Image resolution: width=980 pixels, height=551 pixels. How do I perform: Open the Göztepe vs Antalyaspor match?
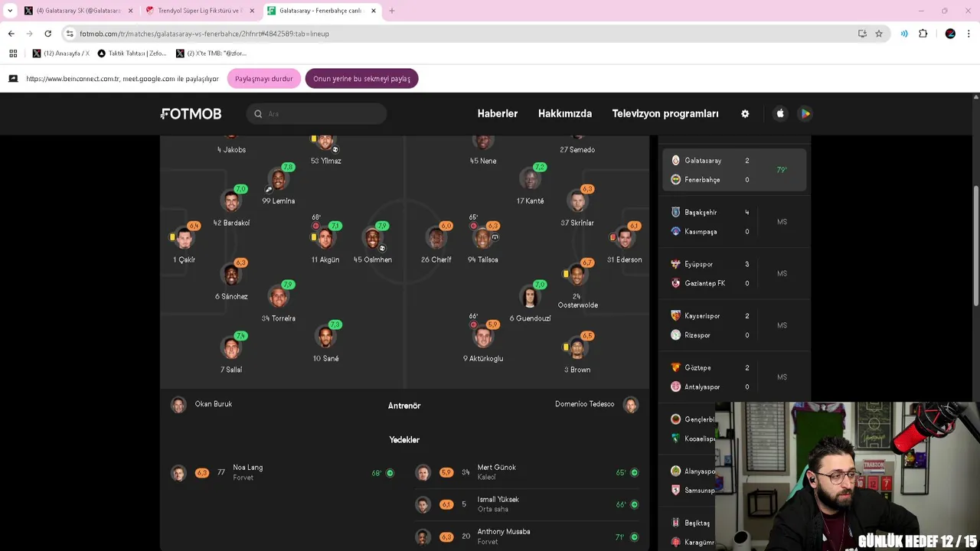click(x=736, y=377)
